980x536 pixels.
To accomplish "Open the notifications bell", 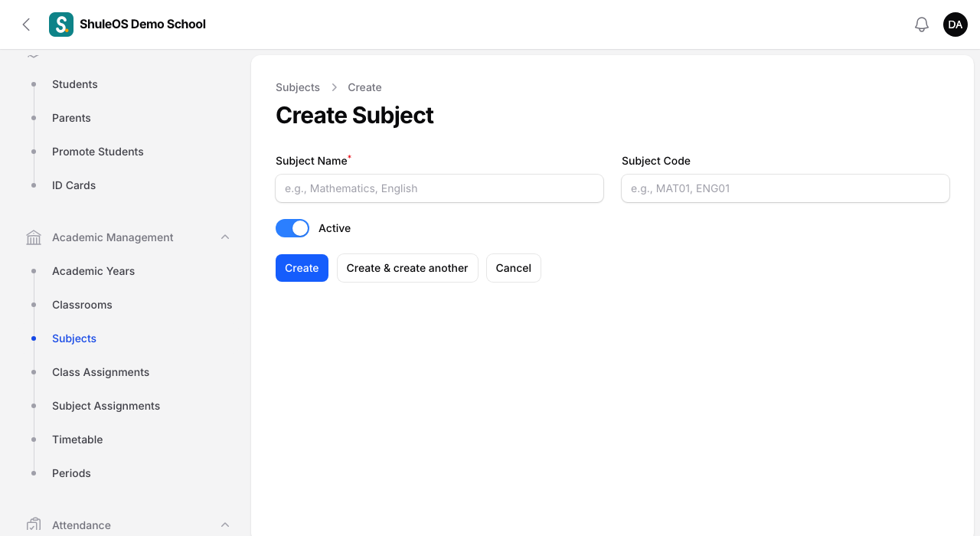I will point(922,25).
